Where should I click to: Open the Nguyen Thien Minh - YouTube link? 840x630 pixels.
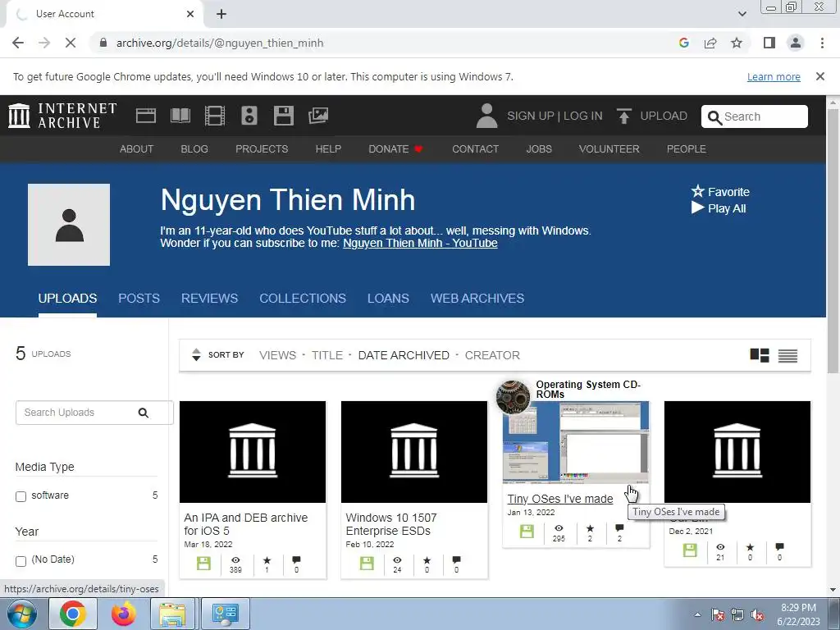tap(420, 243)
